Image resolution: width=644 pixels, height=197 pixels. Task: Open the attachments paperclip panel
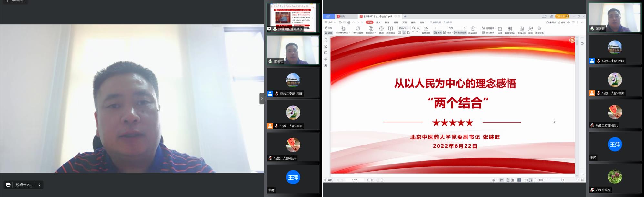click(326, 59)
